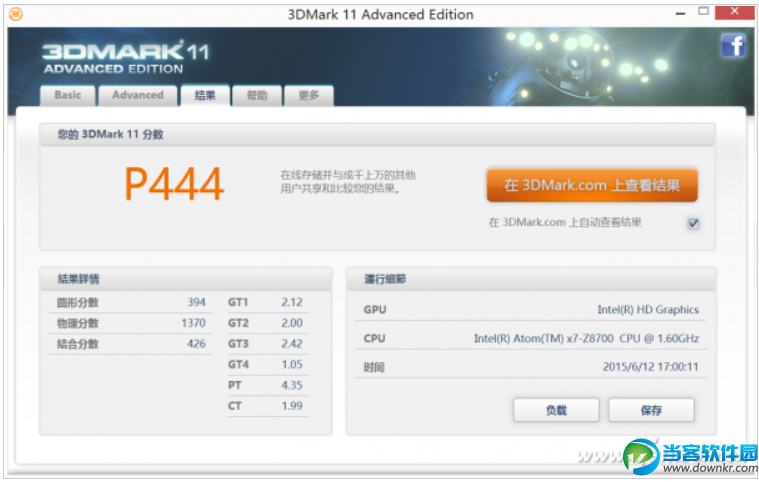Switch to the Basic tab
Screen dimensions: 759x482
tap(68, 95)
